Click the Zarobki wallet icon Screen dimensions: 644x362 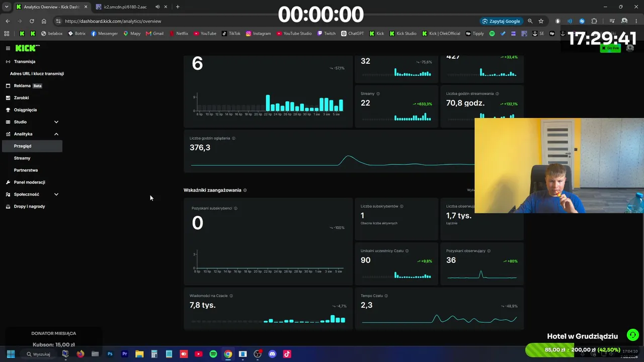tap(8, 98)
